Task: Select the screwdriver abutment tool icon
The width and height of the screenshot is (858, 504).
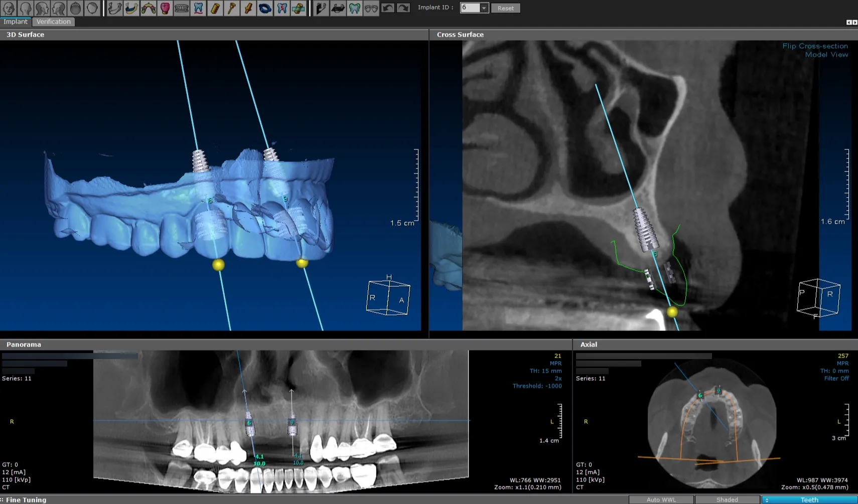Action: 231,8
